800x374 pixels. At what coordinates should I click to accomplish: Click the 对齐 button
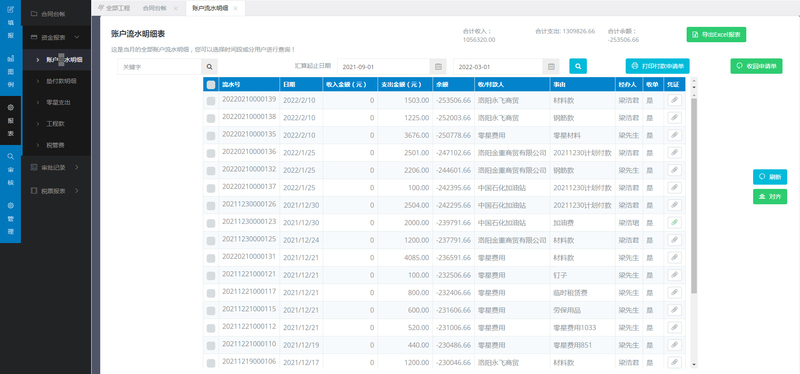point(770,196)
